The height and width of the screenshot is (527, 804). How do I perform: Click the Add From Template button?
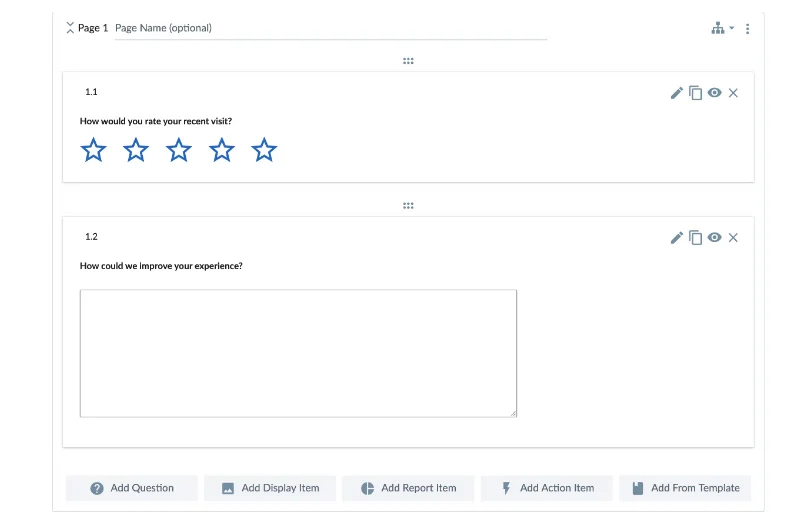click(x=685, y=488)
